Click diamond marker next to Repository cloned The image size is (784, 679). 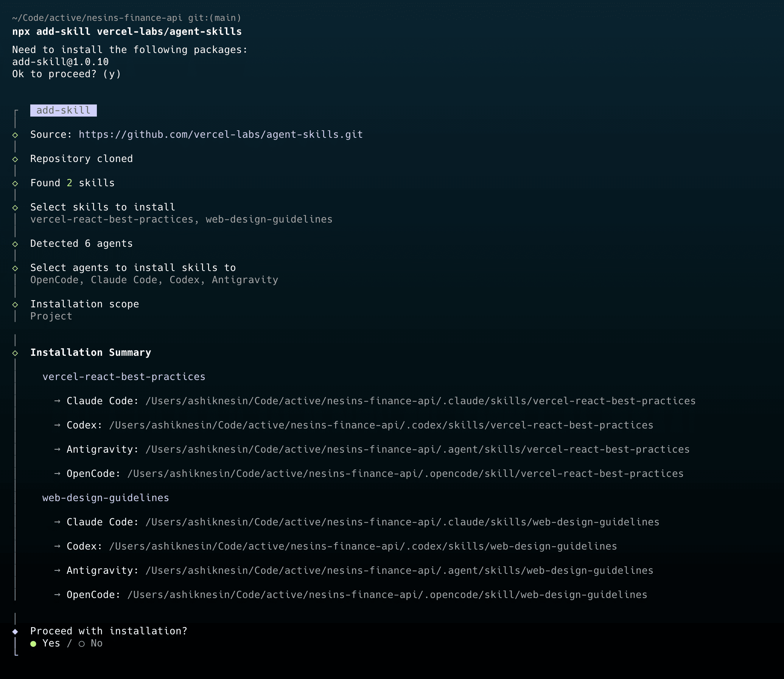pos(15,159)
